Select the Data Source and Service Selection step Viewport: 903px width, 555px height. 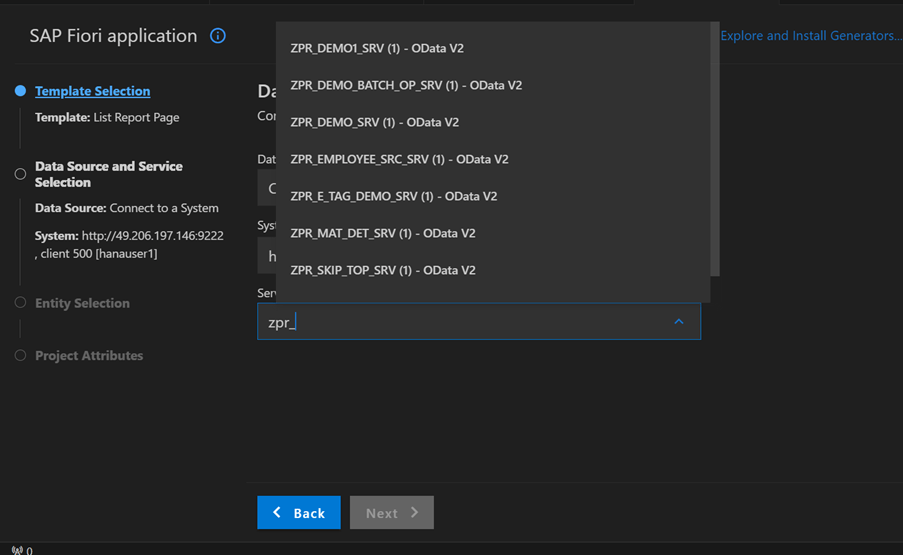(109, 174)
